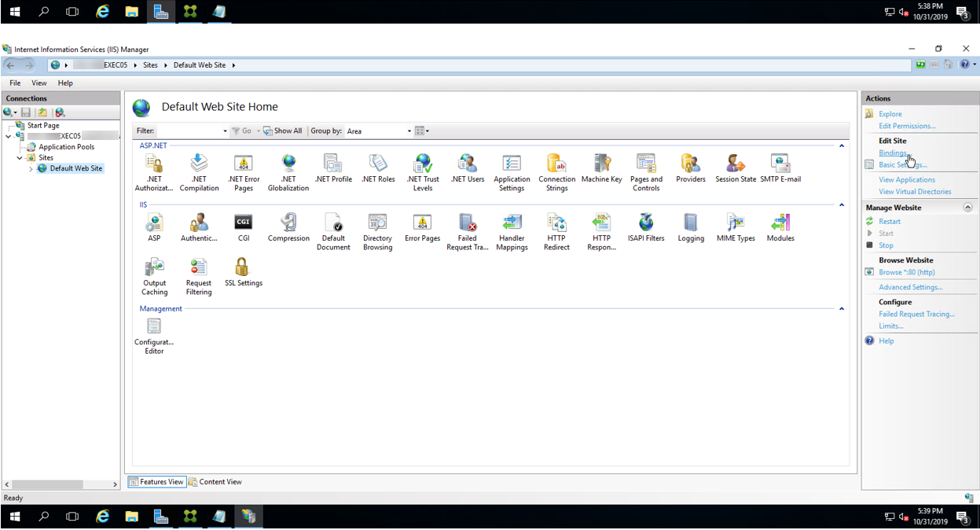Collapse the Sites tree node

click(20, 158)
